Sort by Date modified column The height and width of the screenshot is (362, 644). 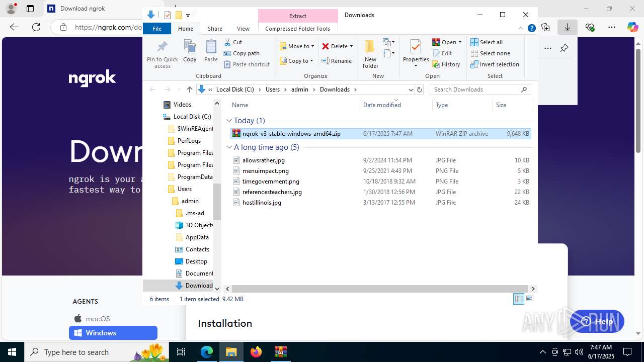pos(396,105)
